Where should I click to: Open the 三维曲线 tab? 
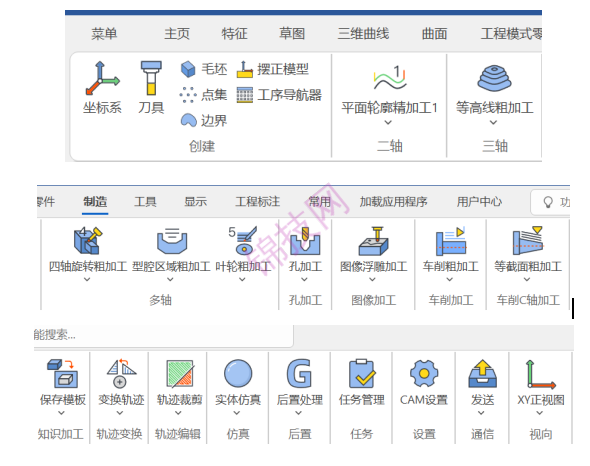click(363, 34)
